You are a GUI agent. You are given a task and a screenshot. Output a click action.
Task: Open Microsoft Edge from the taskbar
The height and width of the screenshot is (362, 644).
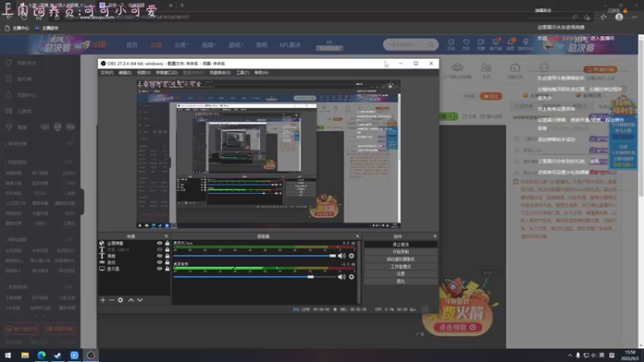coord(42,355)
